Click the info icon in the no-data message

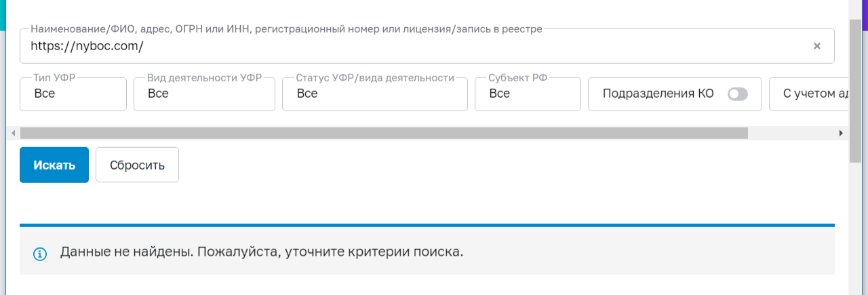pos(40,254)
